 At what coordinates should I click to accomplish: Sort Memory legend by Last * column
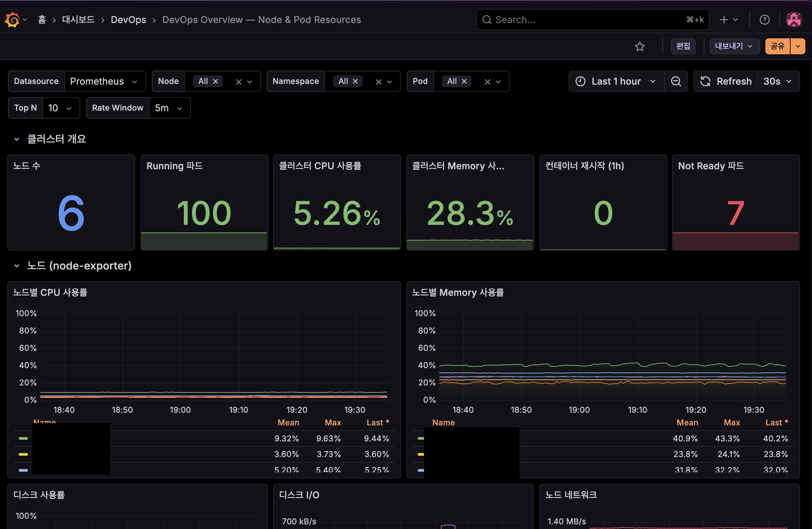tap(777, 422)
